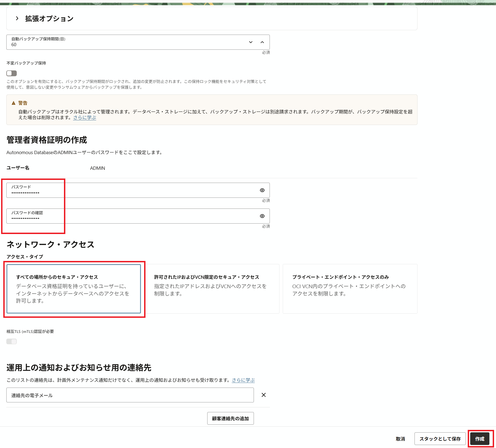496x448 pixels.
Task: Remove contact email row with X icon
Action: click(264, 395)
